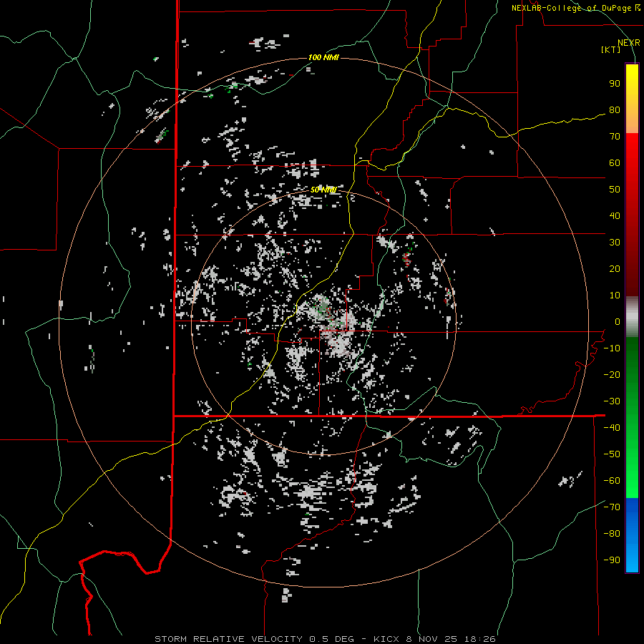Image resolution: width=644 pixels, height=644 pixels.
Task: Click the KICX radar site identifier
Action: (386, 639)
